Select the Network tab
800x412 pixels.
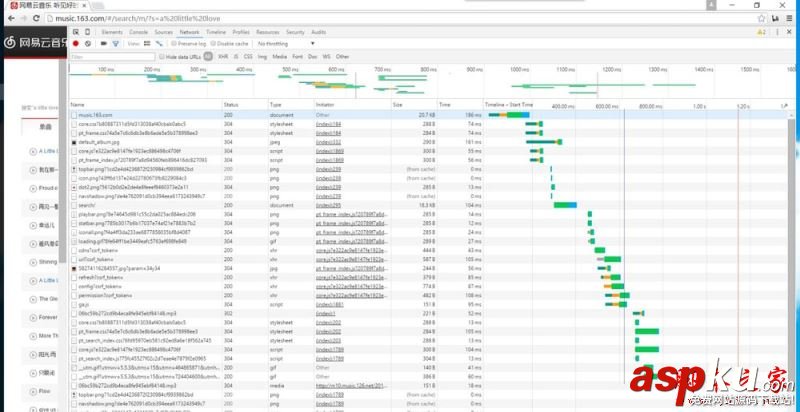coord(189,32)
